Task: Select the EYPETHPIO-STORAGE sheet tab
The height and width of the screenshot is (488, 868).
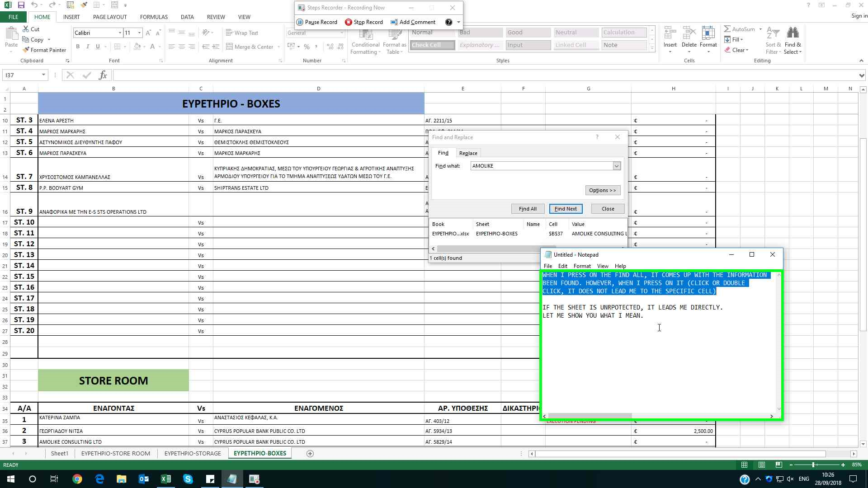Action: [x=193, y=453]
